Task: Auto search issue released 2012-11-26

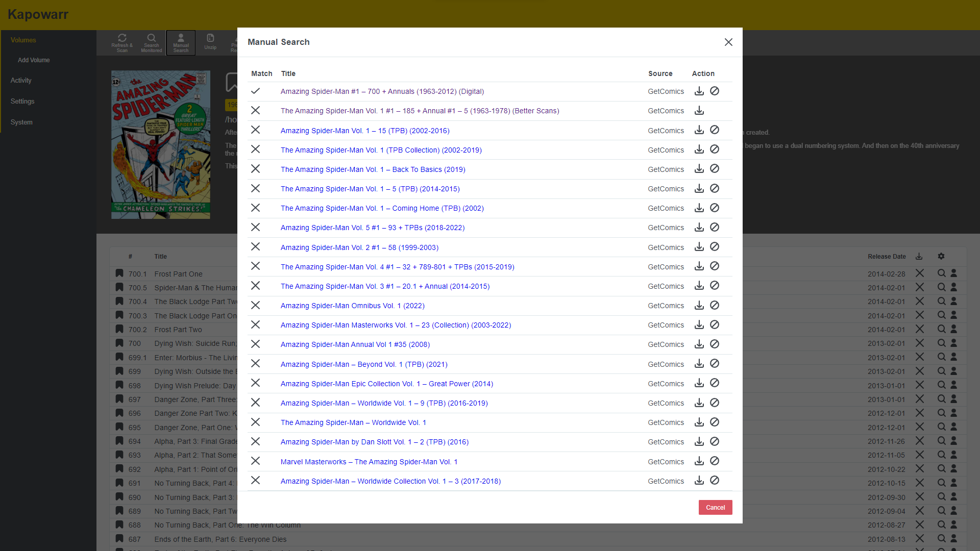Action: pyautogui.click(x=942, y=441)
